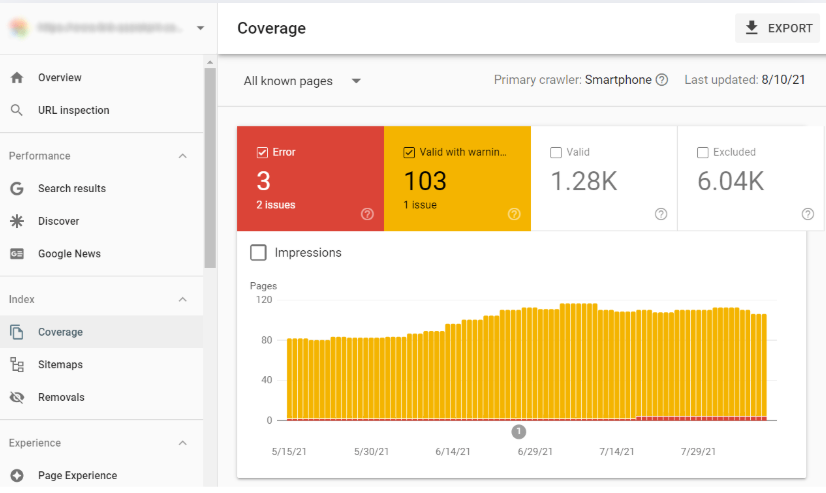Uncheck the Error checkbox
826x493 pixels.
coord(262,152)
